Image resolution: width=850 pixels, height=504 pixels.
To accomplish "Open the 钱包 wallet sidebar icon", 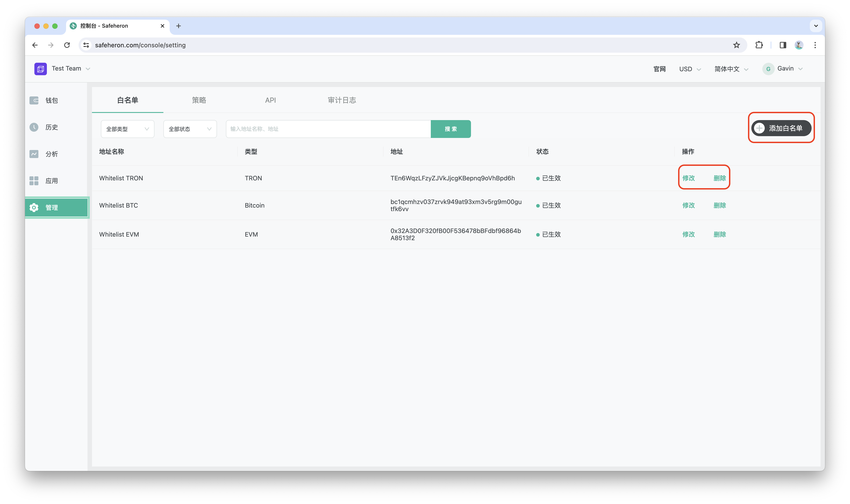I will (x=34, y=100).
